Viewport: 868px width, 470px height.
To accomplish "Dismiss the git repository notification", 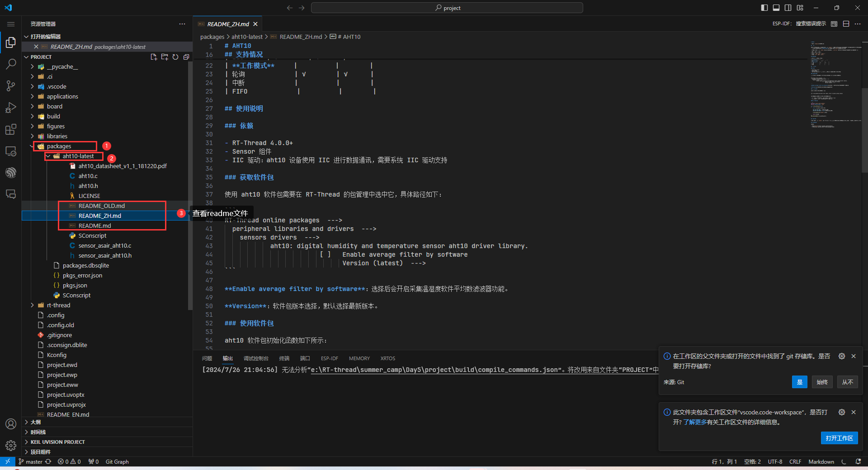I will click(x=854, y=356).
